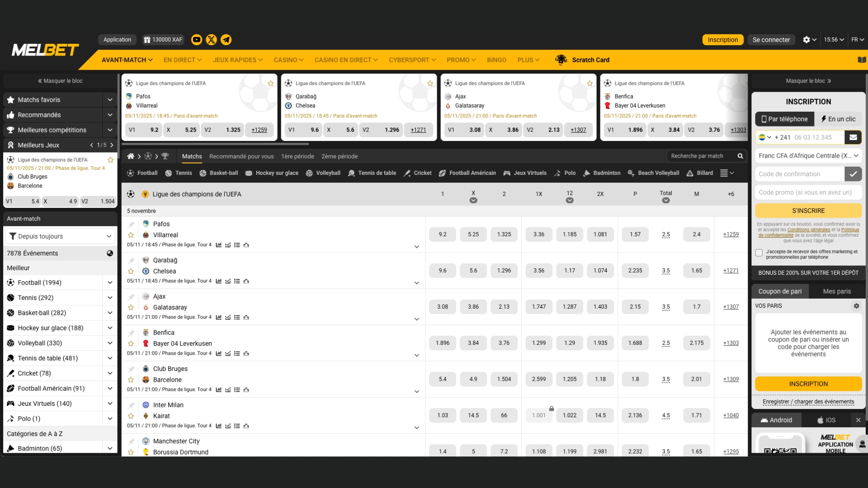Click the Telegram social icon
This screenshot has height=488, width=868.
coord(226,40)
